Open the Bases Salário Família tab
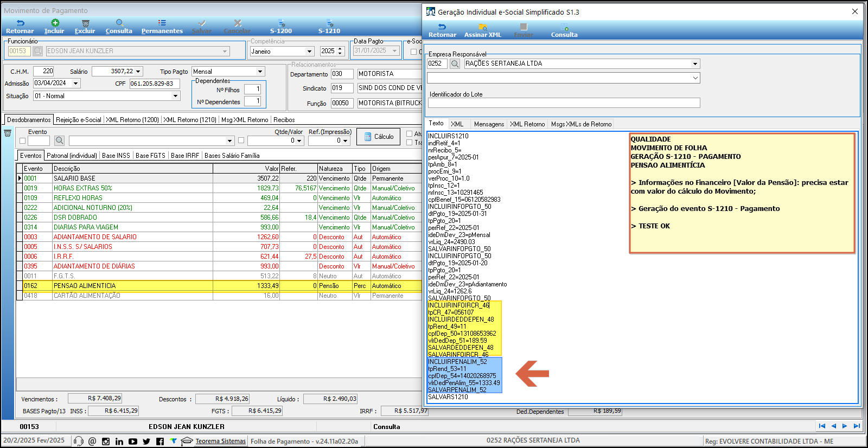This screenshot has width=868, height=448. [232, 156]
